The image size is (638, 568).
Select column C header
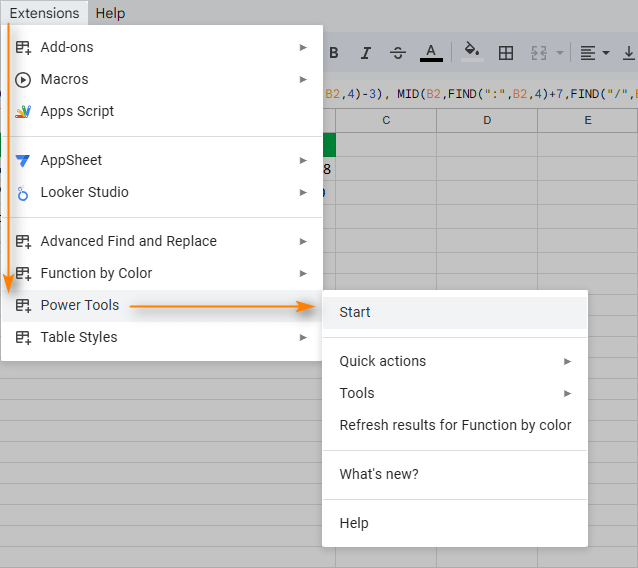click(386, 120)
